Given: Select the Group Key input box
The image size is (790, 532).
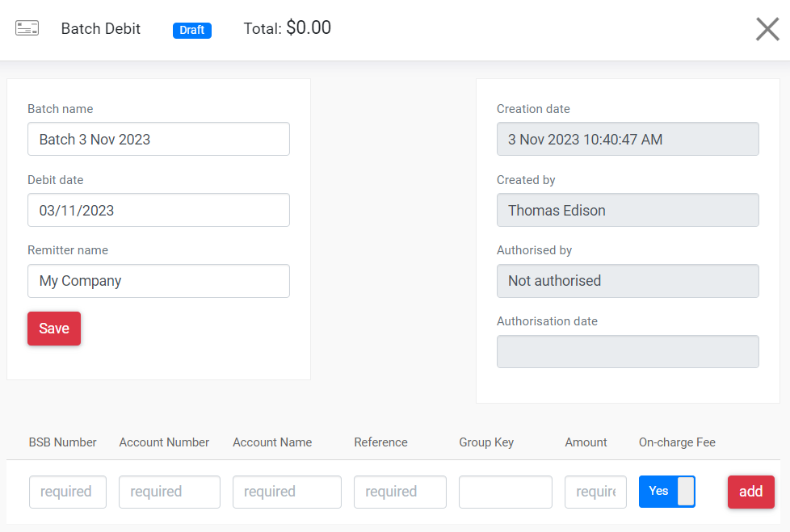Looking at the screenshot, I should coord(506,492).
